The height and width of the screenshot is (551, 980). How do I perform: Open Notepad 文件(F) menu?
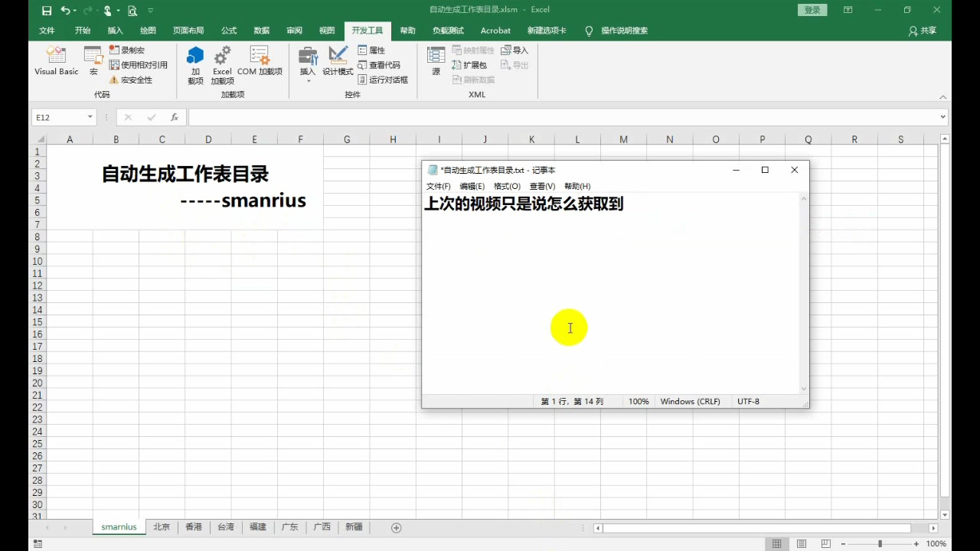[439, 186]
